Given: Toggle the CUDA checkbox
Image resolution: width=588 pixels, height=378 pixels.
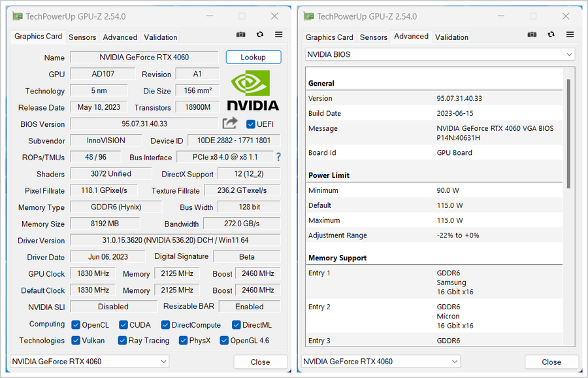Looking at the screenshot, I should coord(123,324).
